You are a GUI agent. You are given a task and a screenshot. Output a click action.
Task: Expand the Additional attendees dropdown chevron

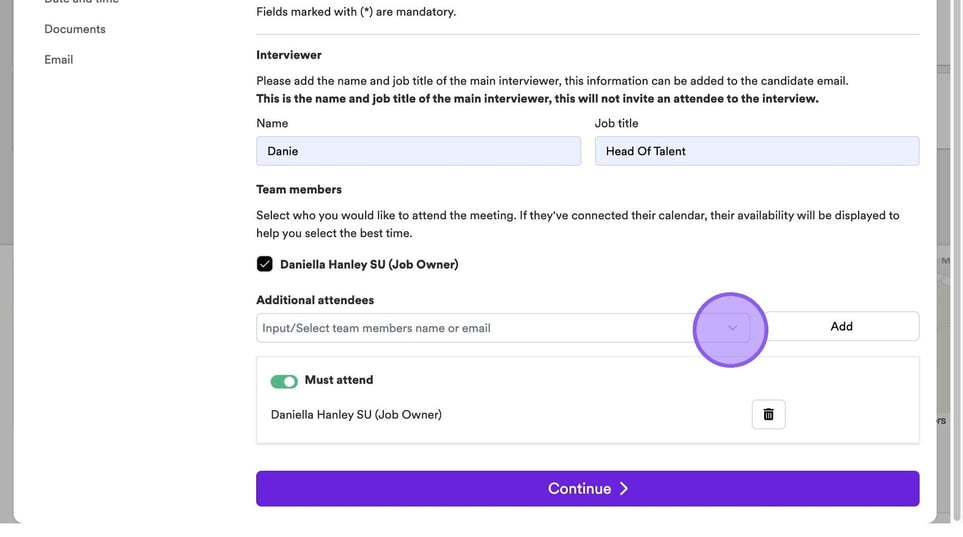(732, 328)
